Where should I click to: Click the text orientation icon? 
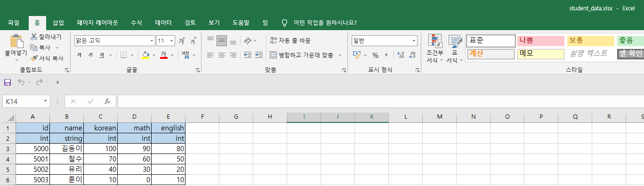coord(248,41)
